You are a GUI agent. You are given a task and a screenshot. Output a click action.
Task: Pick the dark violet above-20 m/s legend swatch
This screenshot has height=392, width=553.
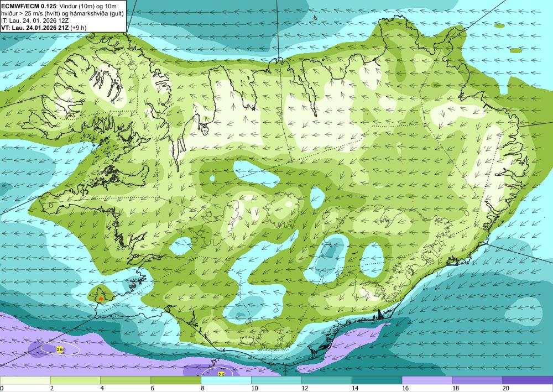(528, 380)
